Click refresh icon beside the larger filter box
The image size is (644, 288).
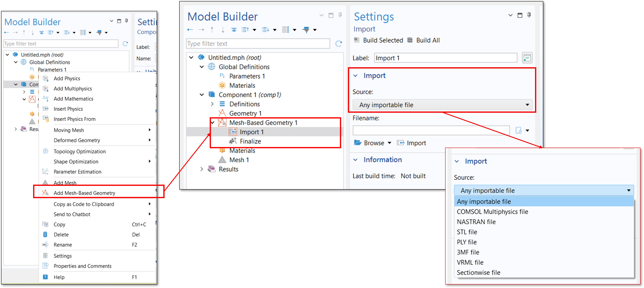(x=338, y=44)
